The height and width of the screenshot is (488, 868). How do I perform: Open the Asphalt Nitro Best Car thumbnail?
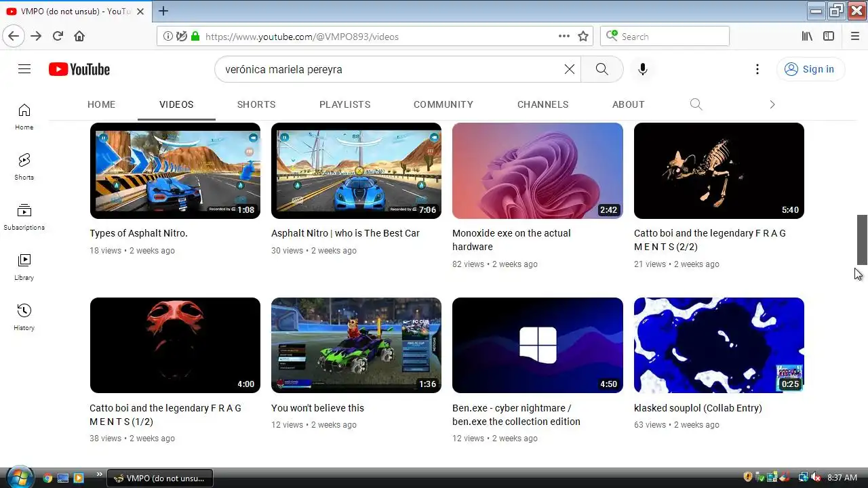(x=356, y=171)
